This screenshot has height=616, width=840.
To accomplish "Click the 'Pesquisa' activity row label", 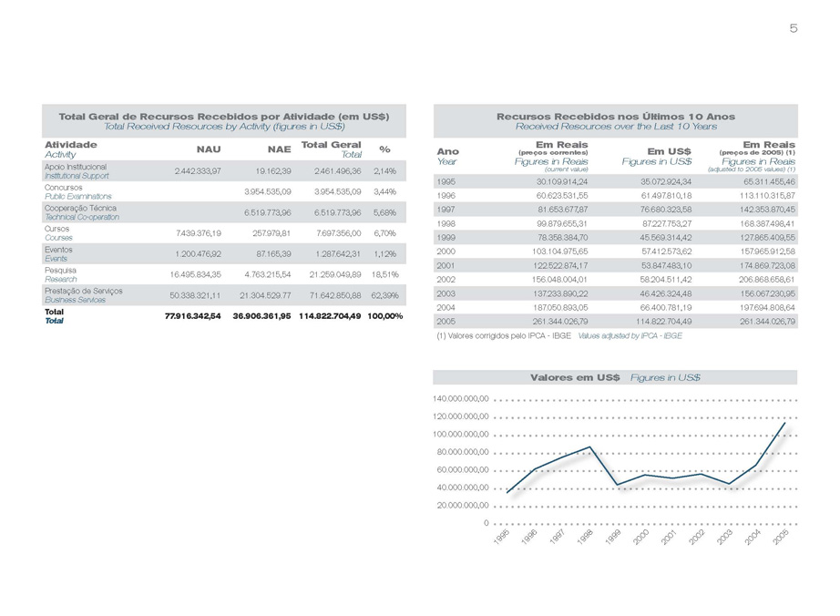I will pos(62,271).
